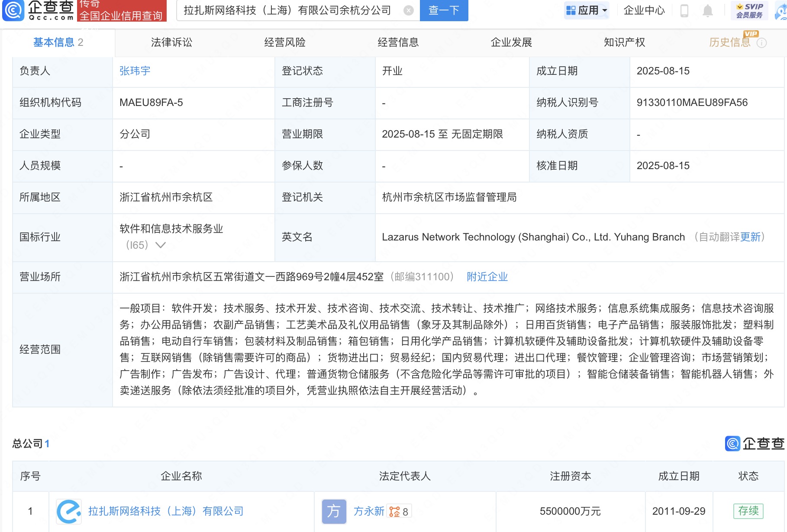Switch to the 经营信息 tab
This screenshot has height=532, width=787.
point(398,42)
